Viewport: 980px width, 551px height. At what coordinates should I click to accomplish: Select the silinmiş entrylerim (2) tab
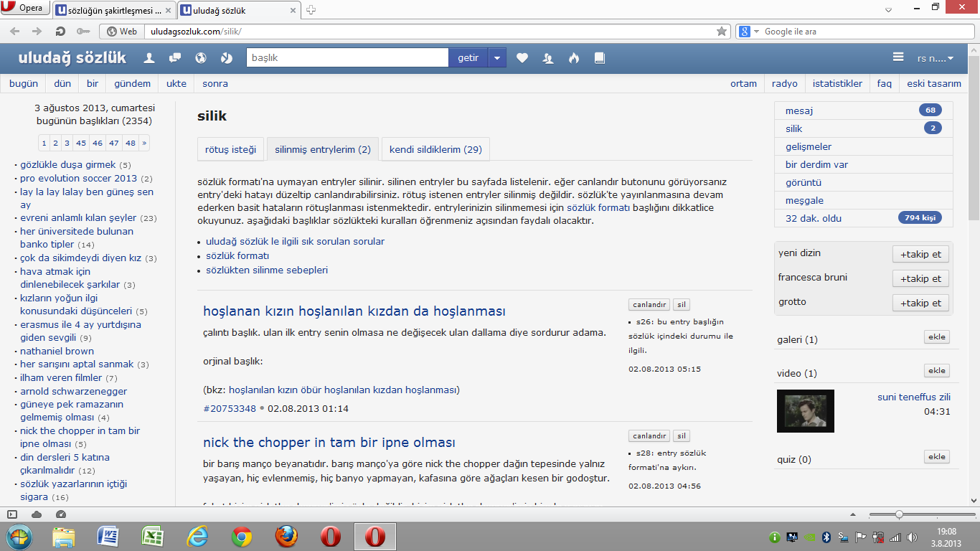[324, 149]
